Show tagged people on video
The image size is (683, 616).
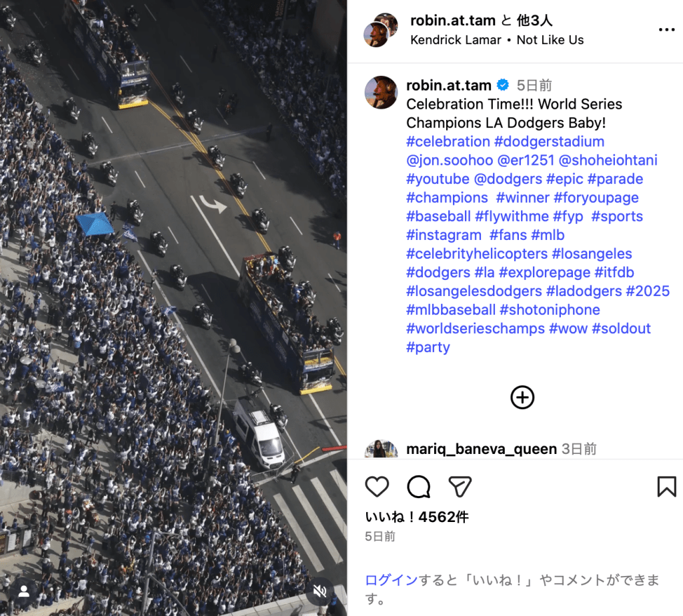(x=23, y=591)
